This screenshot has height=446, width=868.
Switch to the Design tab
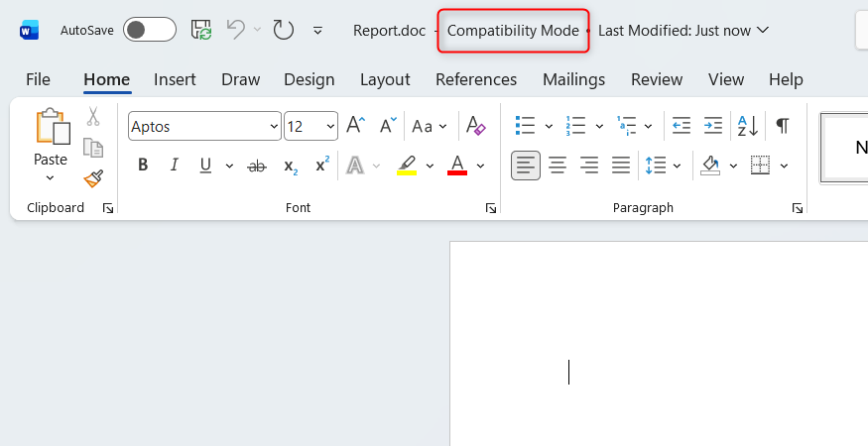click(x=310, y=79)
